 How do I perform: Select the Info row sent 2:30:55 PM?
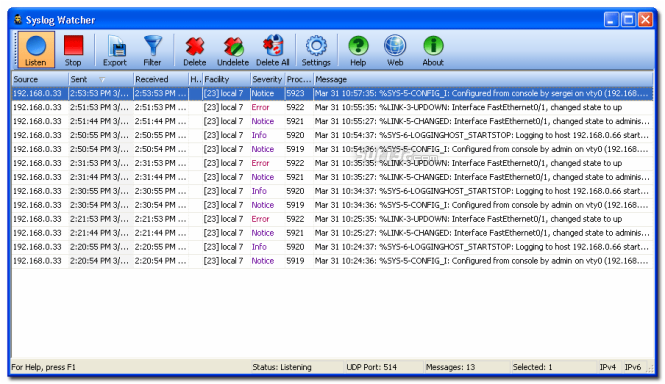click(332, 191)
